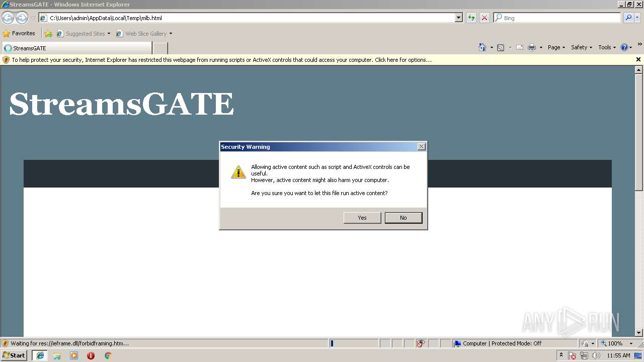Open the Favorites button
The width and height of the screenshot is (644, 362).
coord(19,34)
